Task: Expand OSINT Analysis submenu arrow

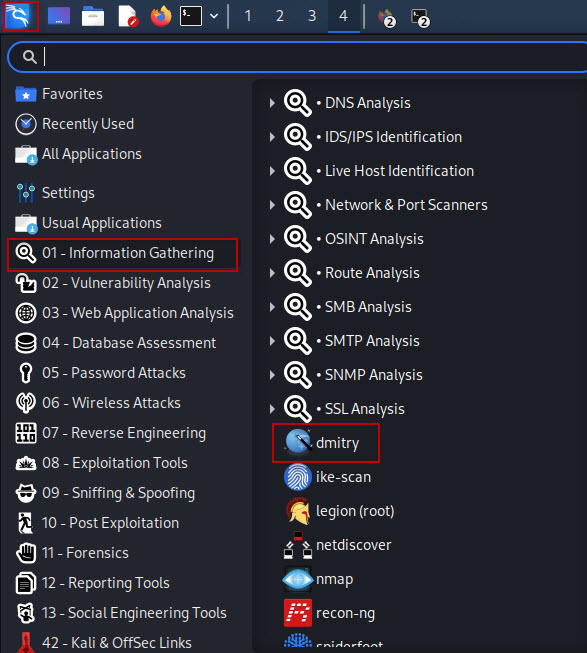Action: tap(272, 239)
